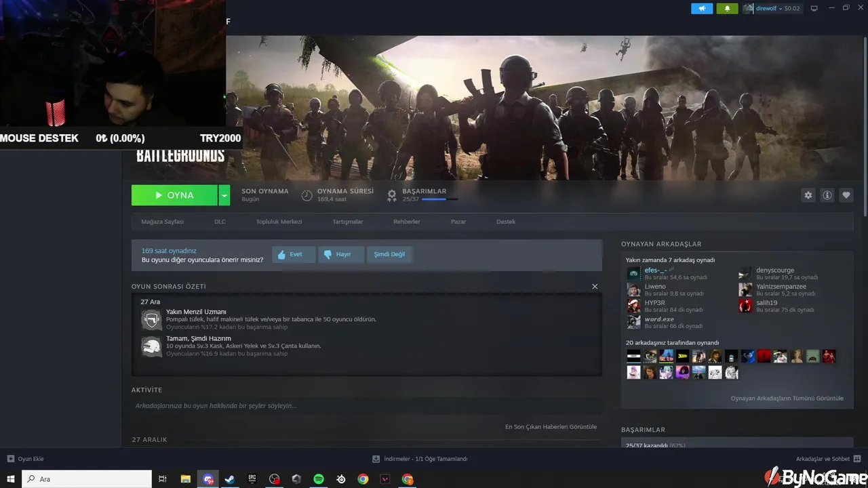868x488 pixels.
Task: Click 169 saat oynadınız text
Action: tap(169, 251)
